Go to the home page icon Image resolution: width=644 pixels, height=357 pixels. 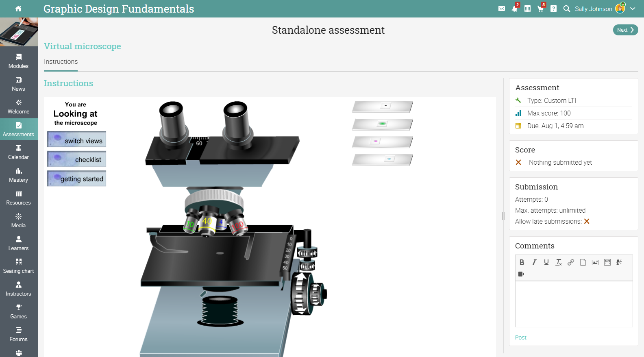click(x=18, y=9)
